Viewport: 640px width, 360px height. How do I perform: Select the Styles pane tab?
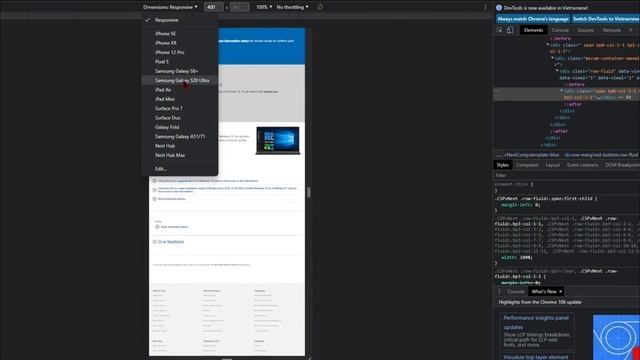pyautogui.click(x=502, y=165)
